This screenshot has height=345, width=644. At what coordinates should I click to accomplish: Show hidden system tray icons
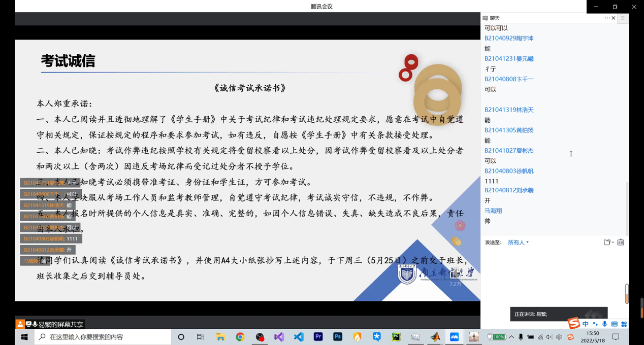point(511,337)
